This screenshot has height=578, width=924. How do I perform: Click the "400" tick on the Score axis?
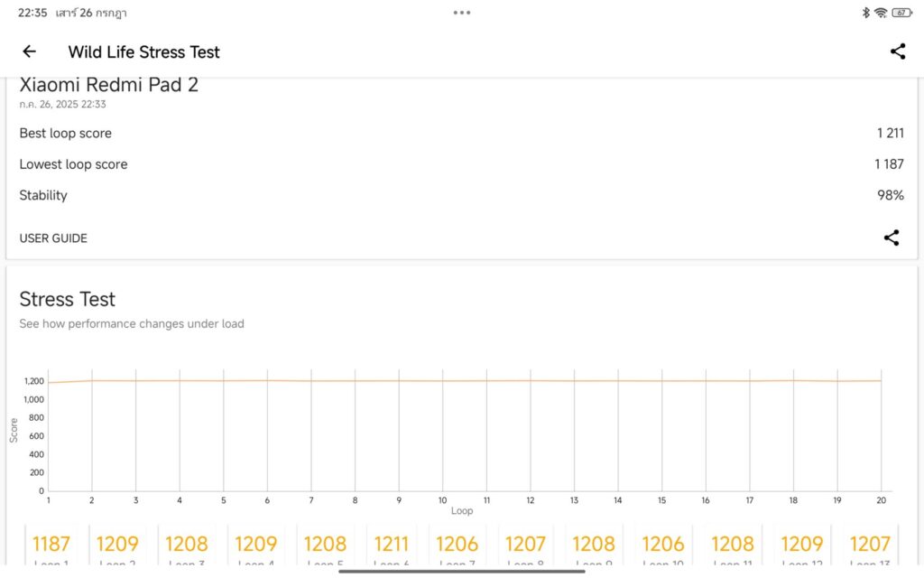[36, 454]
